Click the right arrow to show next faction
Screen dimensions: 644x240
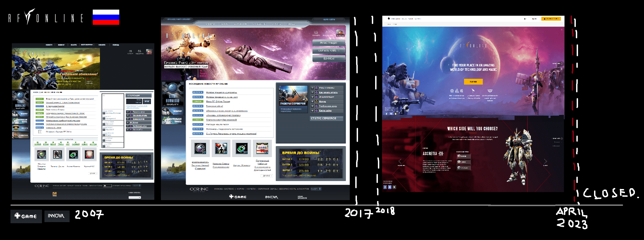pos(545,161)
